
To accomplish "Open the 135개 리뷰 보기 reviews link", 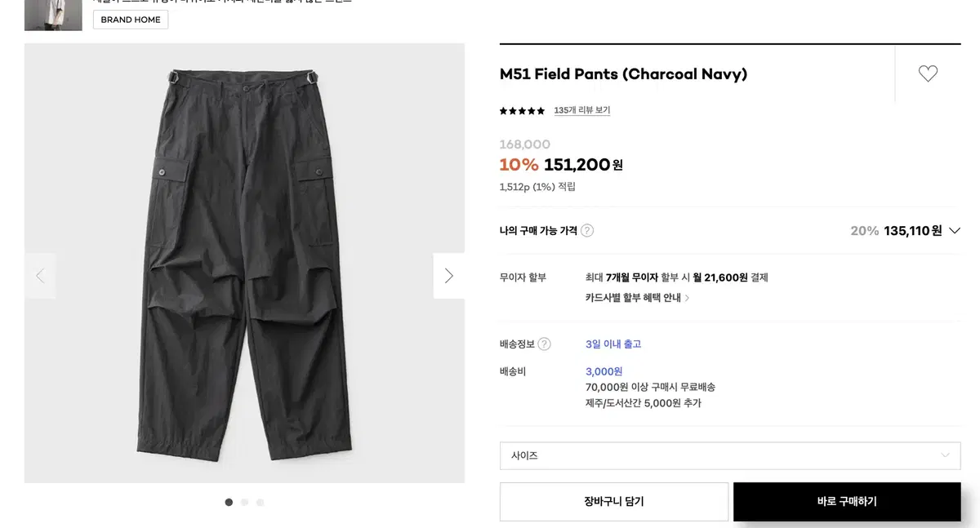I will tap(581, 109).
